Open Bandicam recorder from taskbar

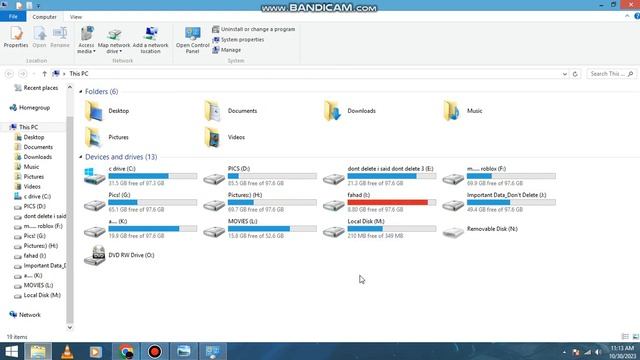pyautogui.click(x=154, y=351)
